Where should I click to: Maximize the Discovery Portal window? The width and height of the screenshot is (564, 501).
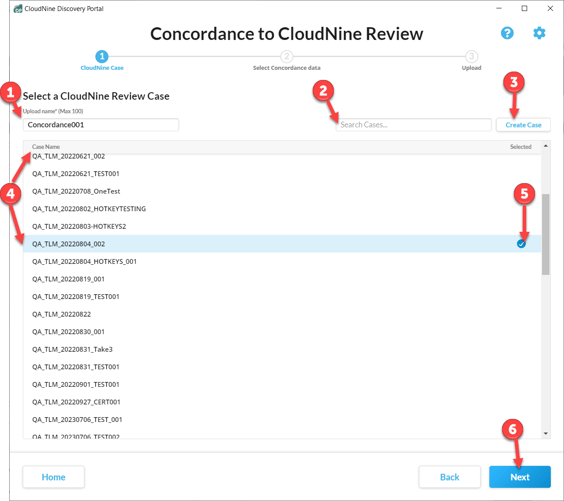pos(524,8)
